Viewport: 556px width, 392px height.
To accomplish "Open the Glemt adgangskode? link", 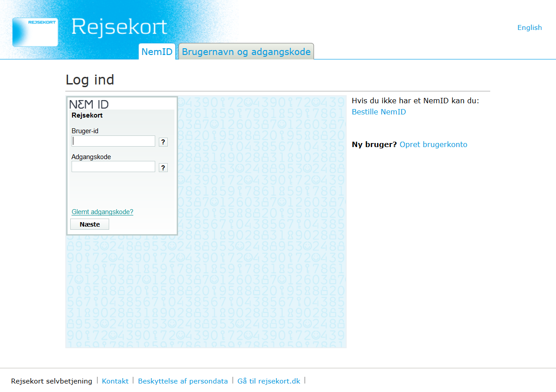I will coord(102,212).
